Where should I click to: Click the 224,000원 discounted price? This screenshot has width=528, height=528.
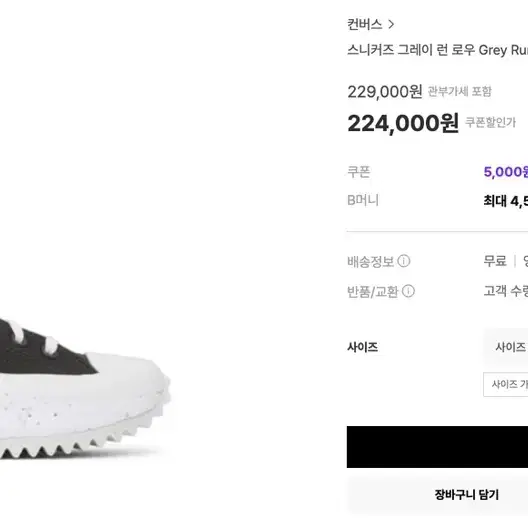point(403,123)
